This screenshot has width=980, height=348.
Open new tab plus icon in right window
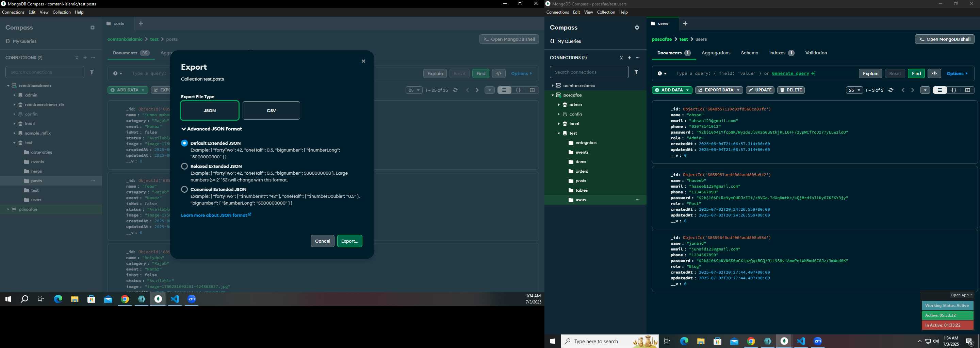coord(685,23)
